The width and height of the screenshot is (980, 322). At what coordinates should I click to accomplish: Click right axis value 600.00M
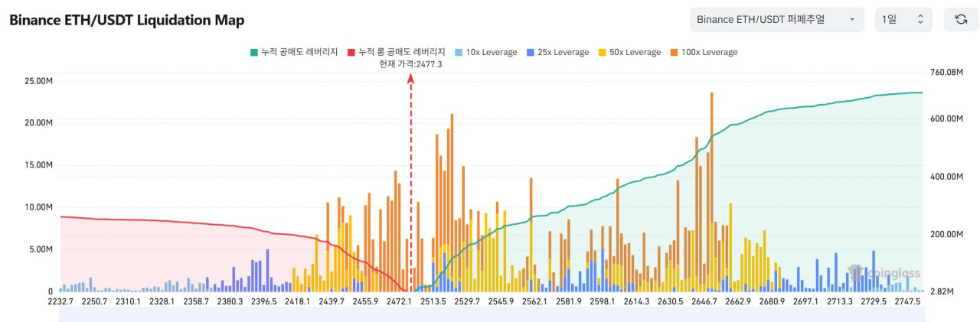(x=946, y=119)
